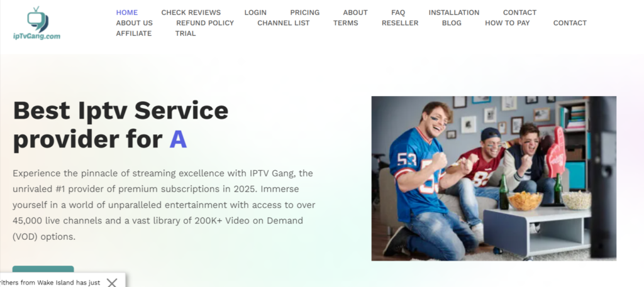Screen dimensions: 644x287
Task: View the PRICING page
Action: click(x=305, y=13)
